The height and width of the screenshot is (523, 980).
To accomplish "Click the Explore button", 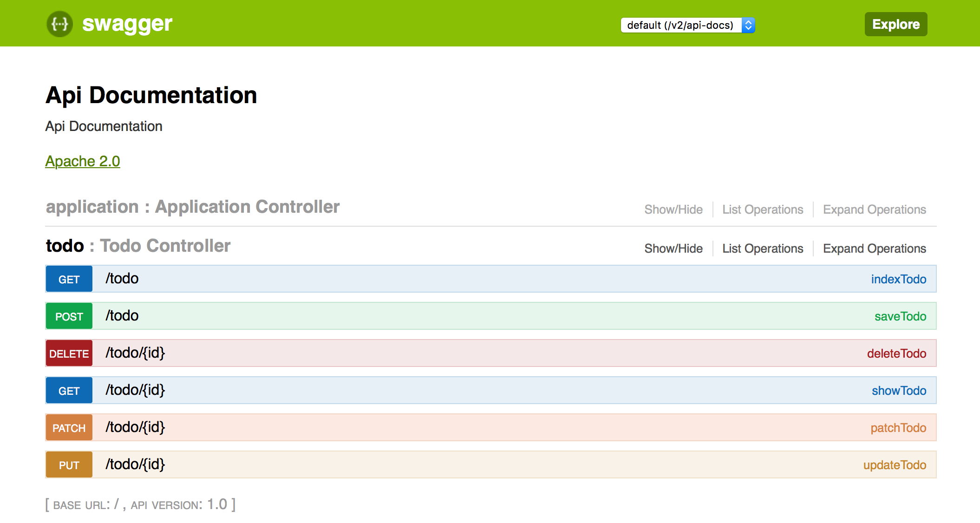I will click(x=896, y=24).
